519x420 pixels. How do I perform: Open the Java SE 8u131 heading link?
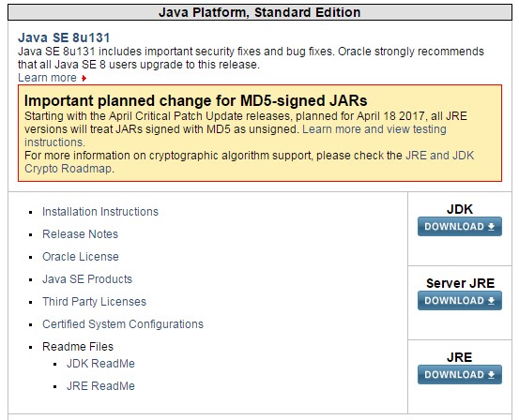point(64,37)
